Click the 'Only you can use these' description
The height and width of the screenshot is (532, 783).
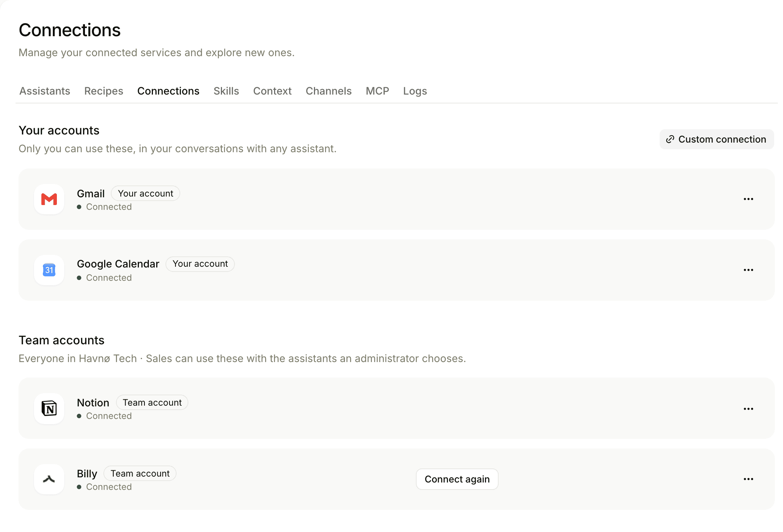click(x=178, y=149)
